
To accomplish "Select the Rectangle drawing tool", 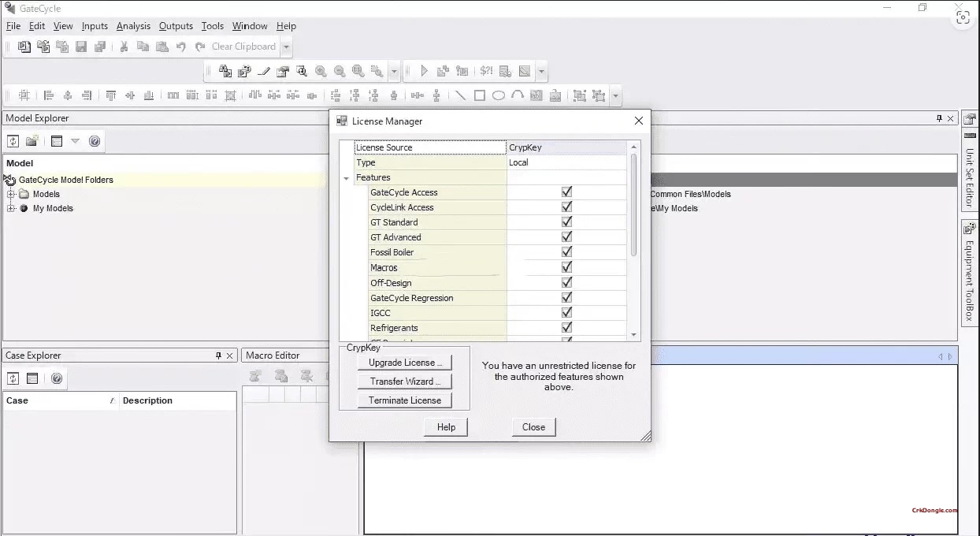I will 480,95.
